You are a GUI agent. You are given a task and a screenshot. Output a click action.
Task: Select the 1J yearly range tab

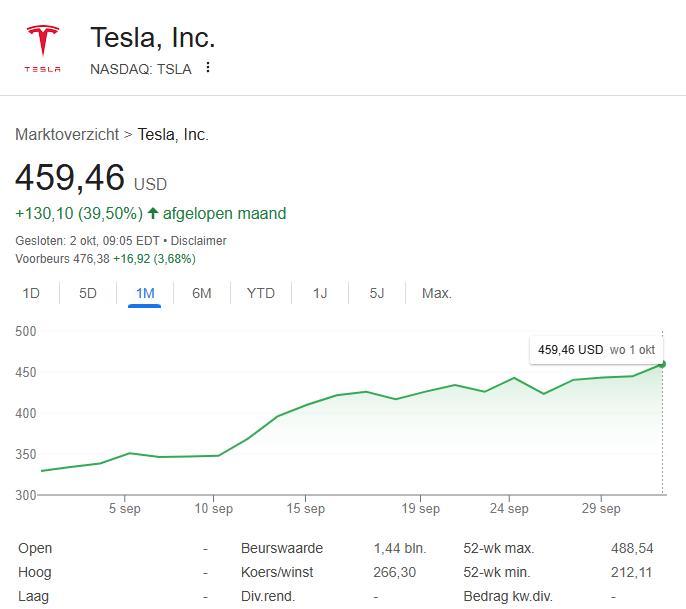[x=320, y=293]
